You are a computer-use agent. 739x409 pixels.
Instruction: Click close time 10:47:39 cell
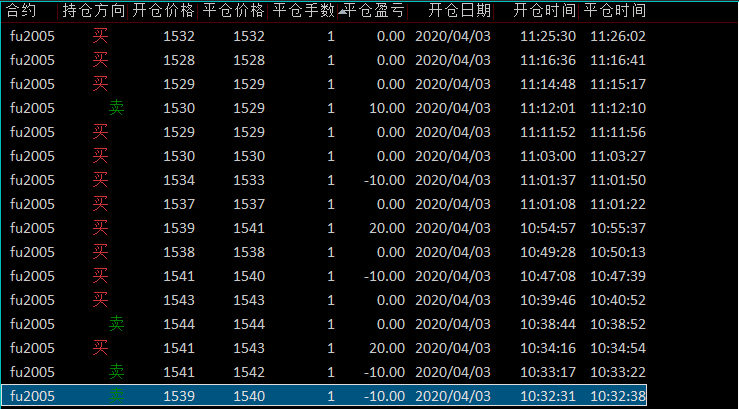pos(618,276)
